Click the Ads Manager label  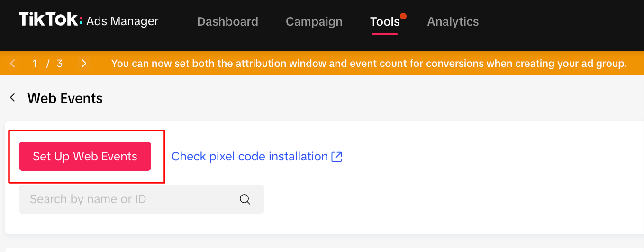tap(123, 21)
